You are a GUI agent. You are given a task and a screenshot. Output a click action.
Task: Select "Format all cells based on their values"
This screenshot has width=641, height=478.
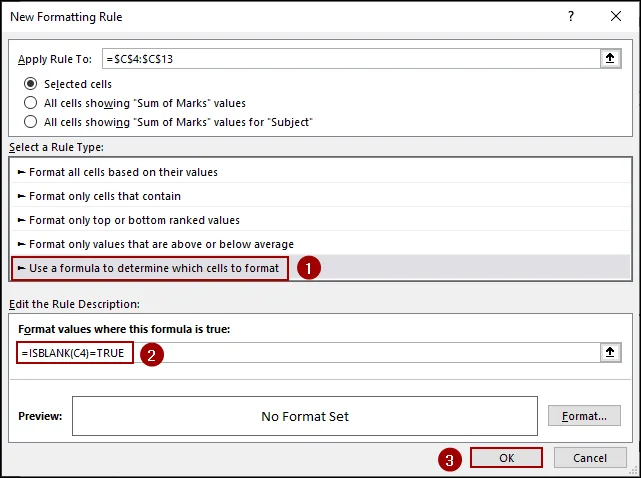[x=320, y=172]
